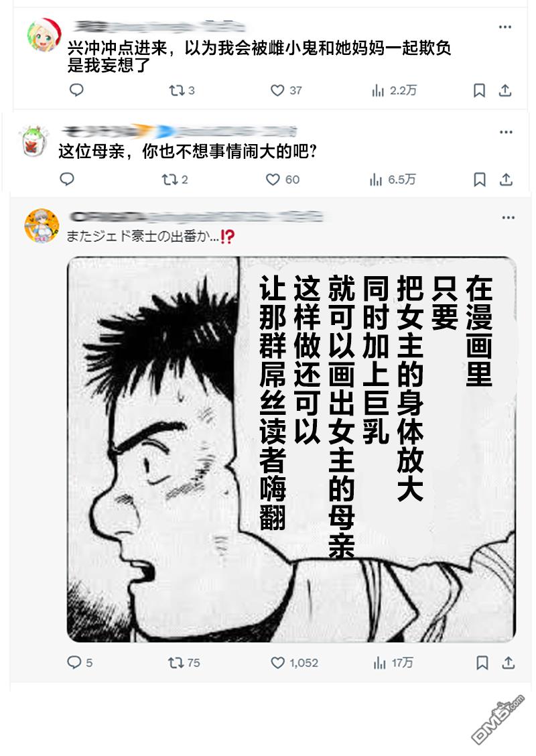Open the manga panel image
Viewport: 536px width, 756px height.
point(291,449)
